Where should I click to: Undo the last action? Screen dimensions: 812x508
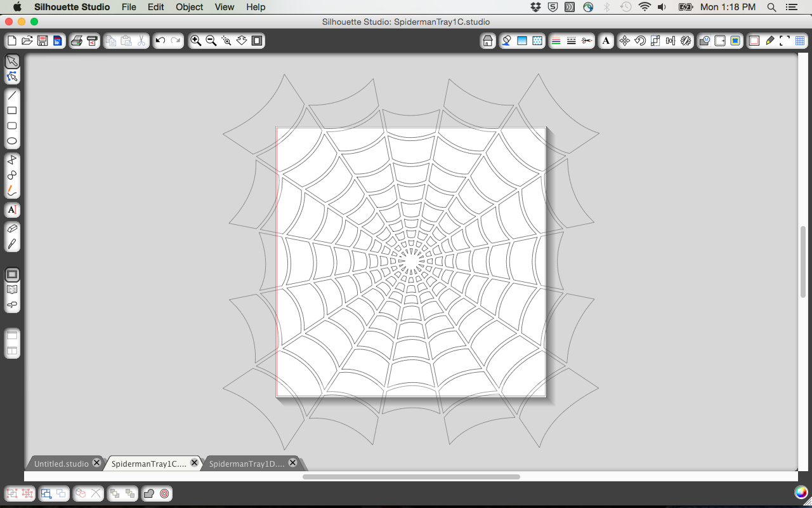click(x=160, y=41)
